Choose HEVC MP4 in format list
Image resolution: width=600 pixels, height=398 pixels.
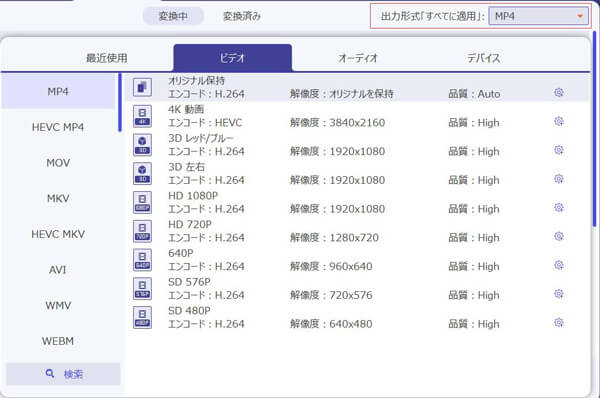click(x=58, y=127)
